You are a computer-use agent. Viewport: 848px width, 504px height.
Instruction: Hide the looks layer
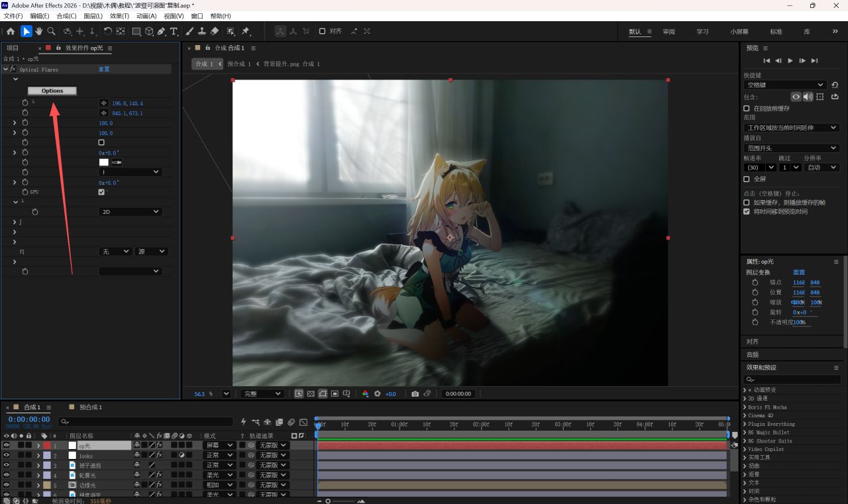[x=7, y=456]
